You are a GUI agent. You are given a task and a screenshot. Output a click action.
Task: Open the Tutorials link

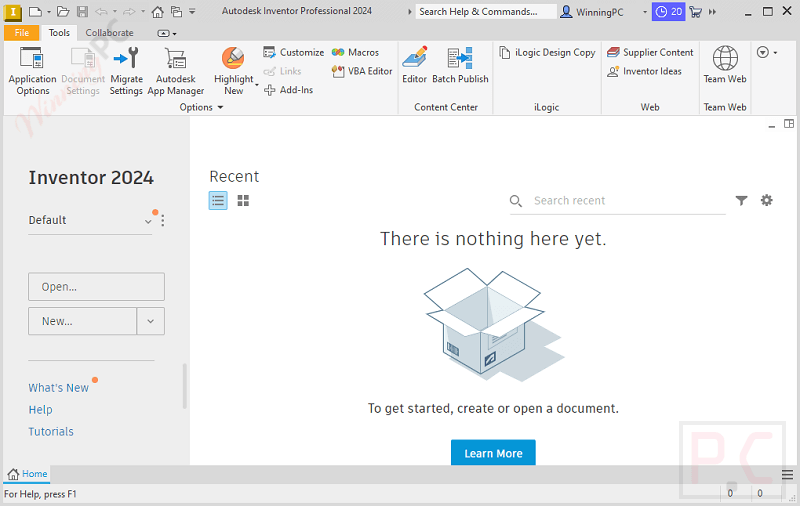(51, 432)
